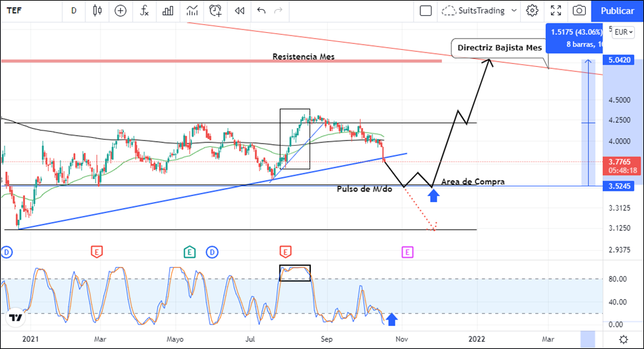Click the blue D dividend marker before Jul
Screen dimensions: 644x349
tap(212, 252)
